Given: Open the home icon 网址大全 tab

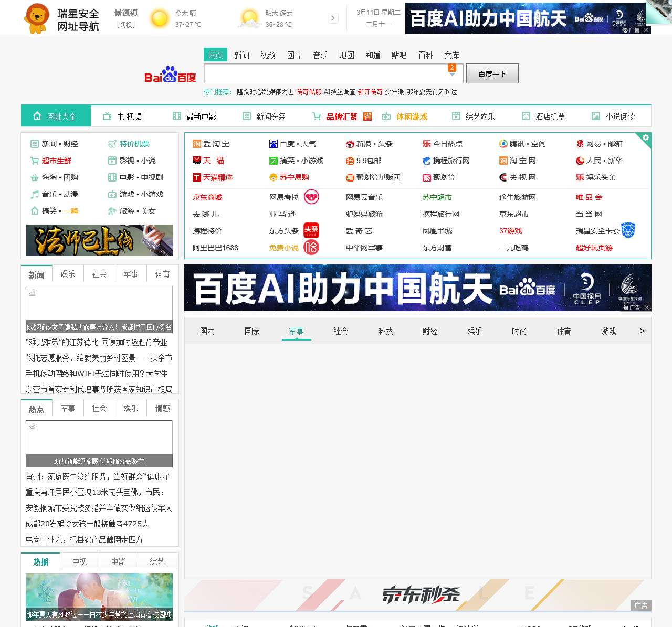Looking at the screenshot, I should coord(56,116).
